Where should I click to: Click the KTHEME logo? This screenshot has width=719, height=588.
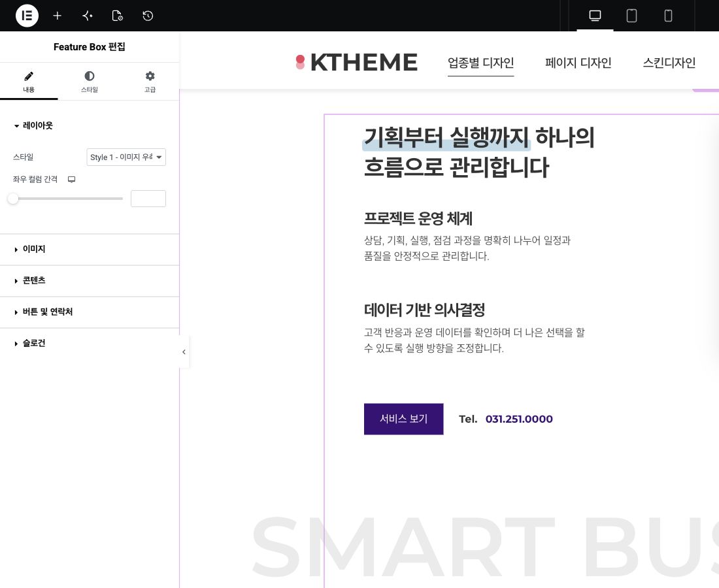[x=356, y=62]
